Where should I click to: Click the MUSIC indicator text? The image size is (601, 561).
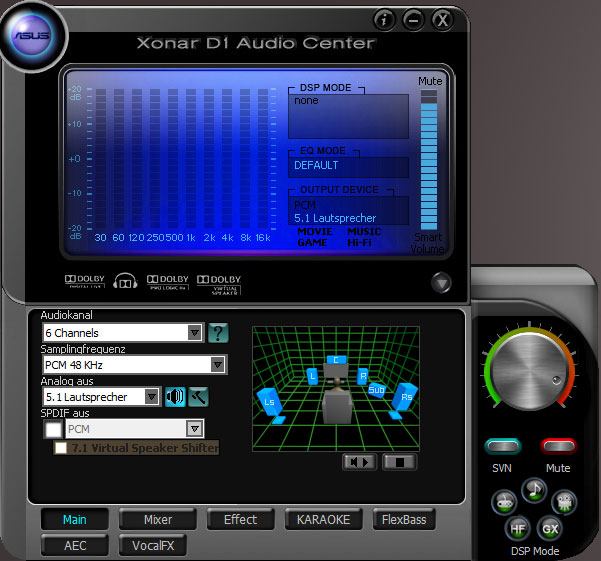coord(364,231)
